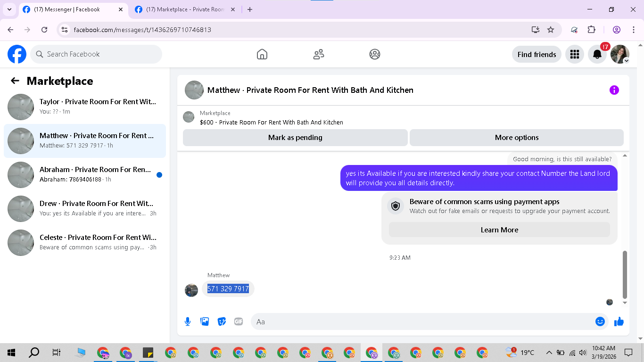Open the volume control in tray
Image resolution: width=644 pixels, height=362 pixels.
click(583, 353)
